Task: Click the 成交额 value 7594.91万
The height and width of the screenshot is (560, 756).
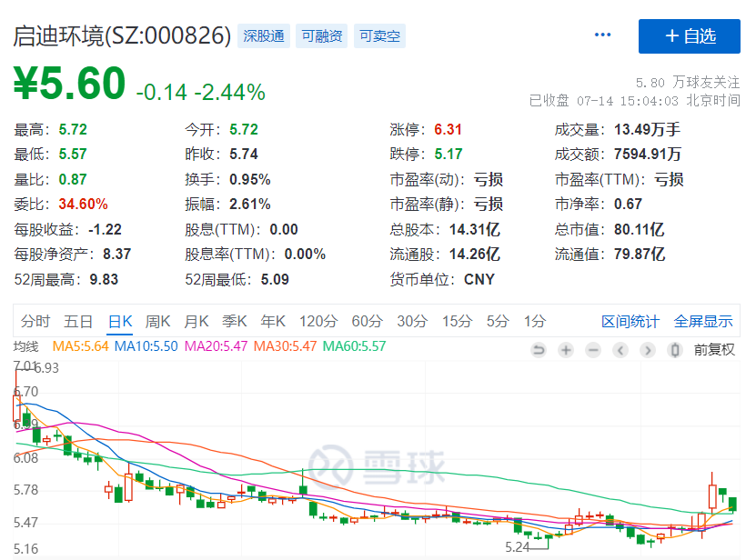Action: 648,155
